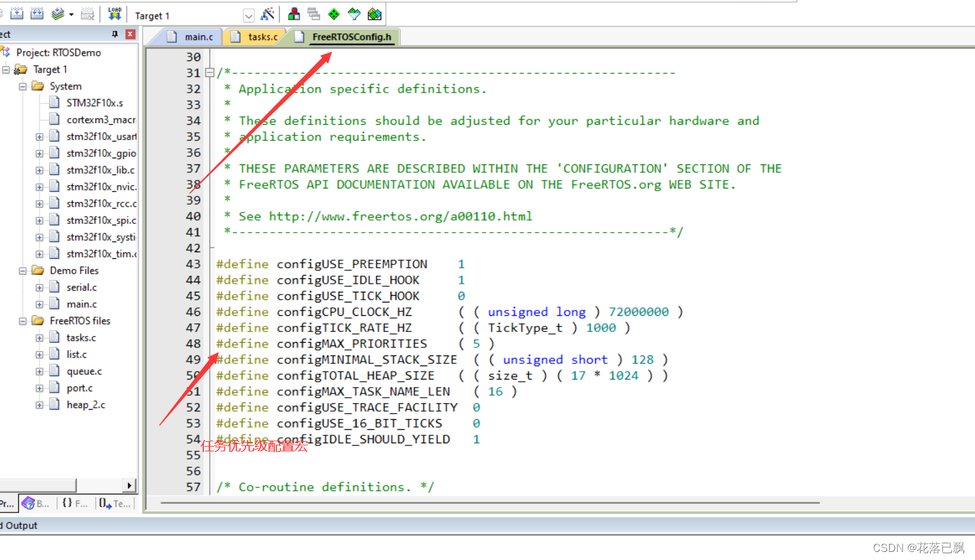
Task: Collapse the FreeRTOS files group folder
Action: 22,321
